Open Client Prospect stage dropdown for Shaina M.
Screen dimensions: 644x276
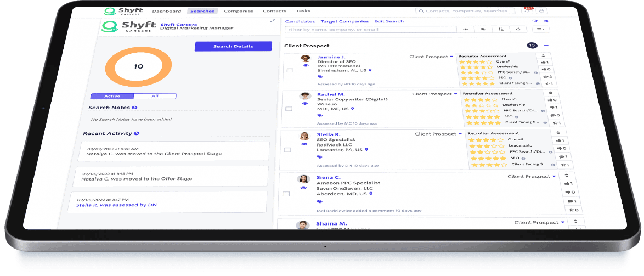coord(539,223)
